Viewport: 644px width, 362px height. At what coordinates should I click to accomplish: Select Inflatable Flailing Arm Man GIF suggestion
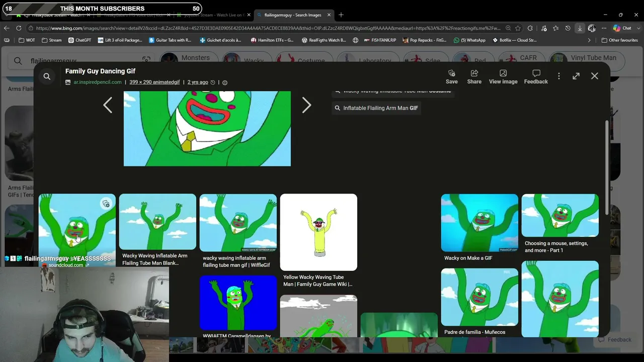376,108
